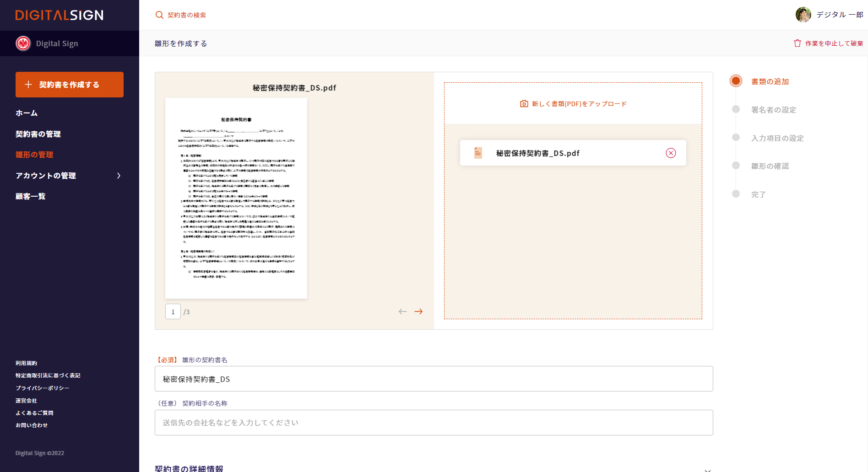
Task: Expand アカウントの管理 submenu chevron
Action: [x=119, y=176]
